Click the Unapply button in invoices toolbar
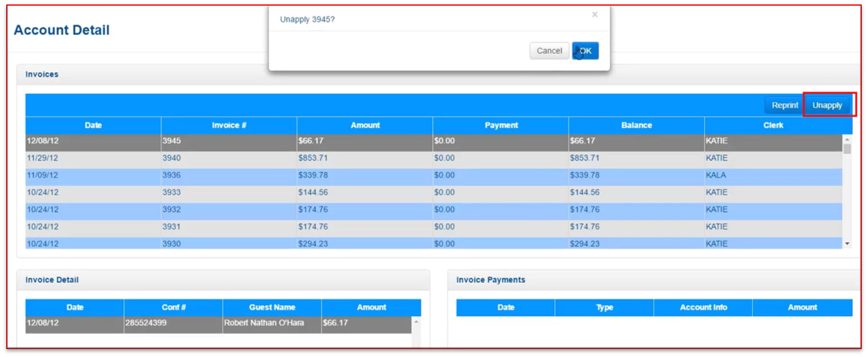Screen dimensions: 868x357 [x=826, y=105]
